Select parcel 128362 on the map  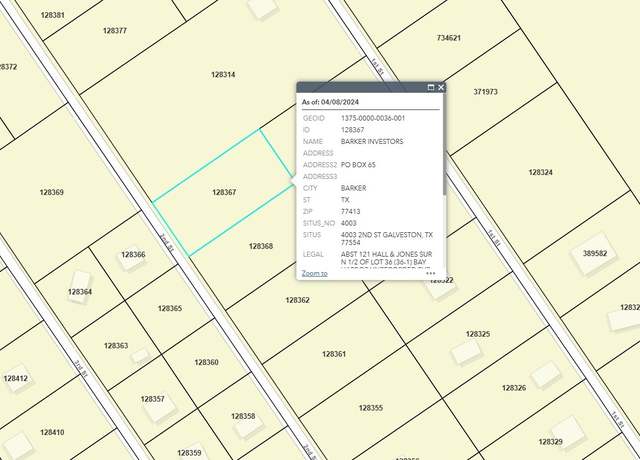click(297, 300)
